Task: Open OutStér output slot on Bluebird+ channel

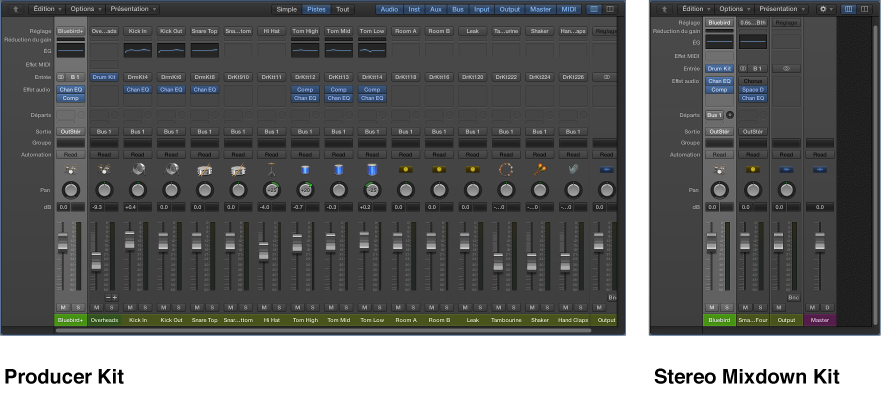Action: click(x=70, y=132)
